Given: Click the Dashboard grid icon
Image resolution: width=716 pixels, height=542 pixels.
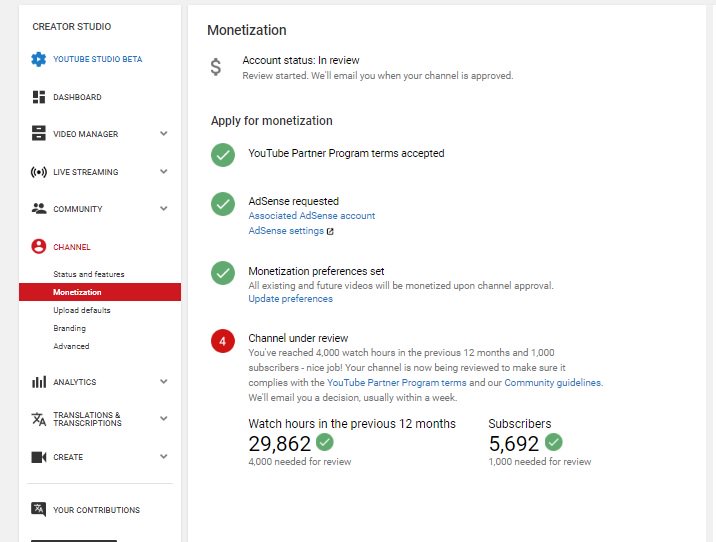Looking at the screenshot, I should (39, 97).
